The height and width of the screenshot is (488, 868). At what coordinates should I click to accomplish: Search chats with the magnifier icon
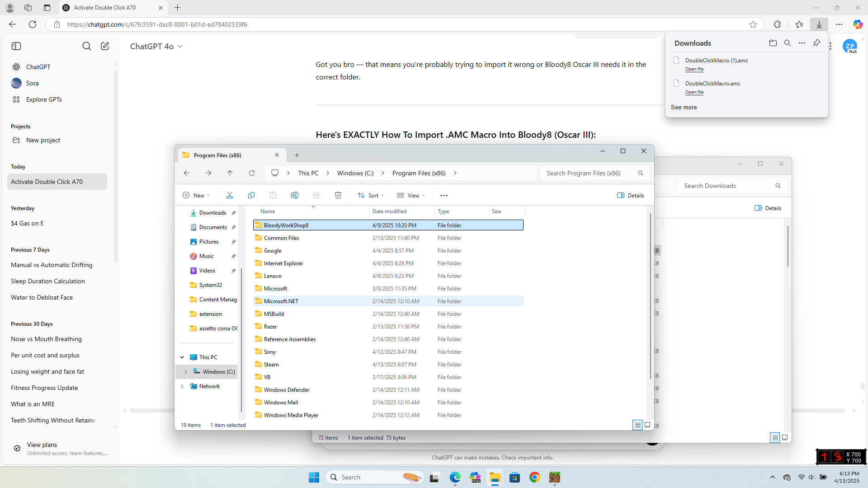[86, 46]
